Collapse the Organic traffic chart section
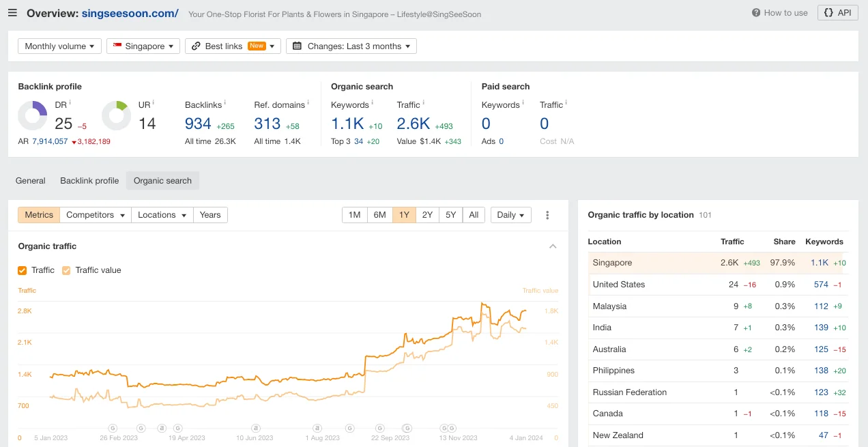868x447 pixels. [x=553, y=246]
